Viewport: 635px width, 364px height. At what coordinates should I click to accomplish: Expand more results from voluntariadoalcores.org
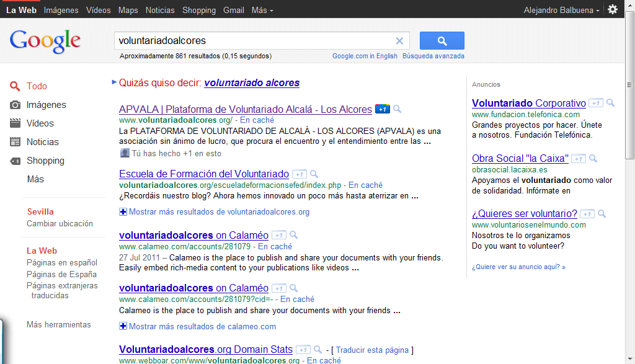(214, 211)
